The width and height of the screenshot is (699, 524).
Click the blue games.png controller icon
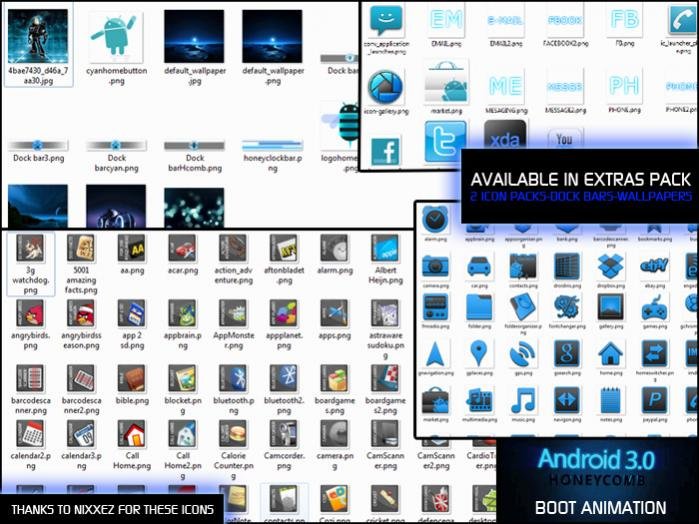click(x=654, y=308)
